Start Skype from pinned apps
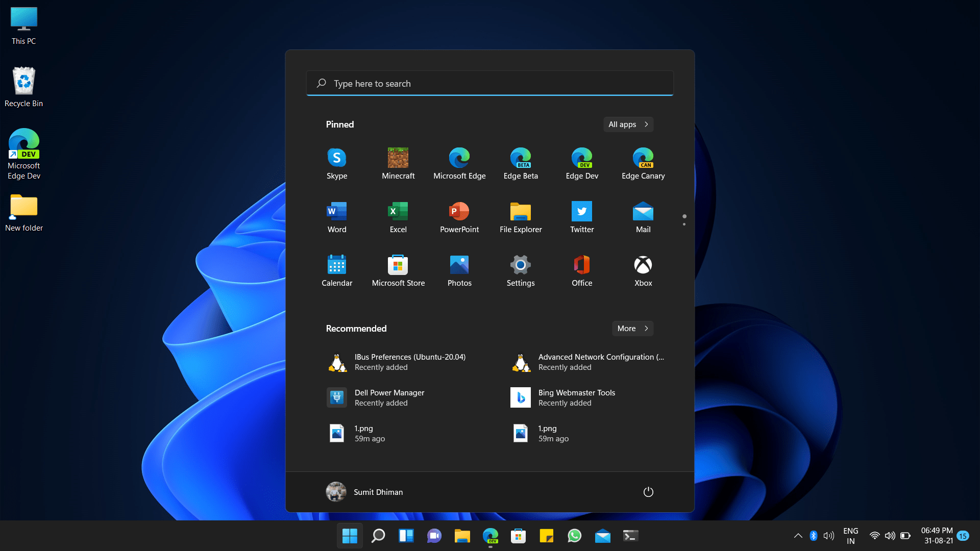Screen dimensions: 980x551 coord(336,163)
